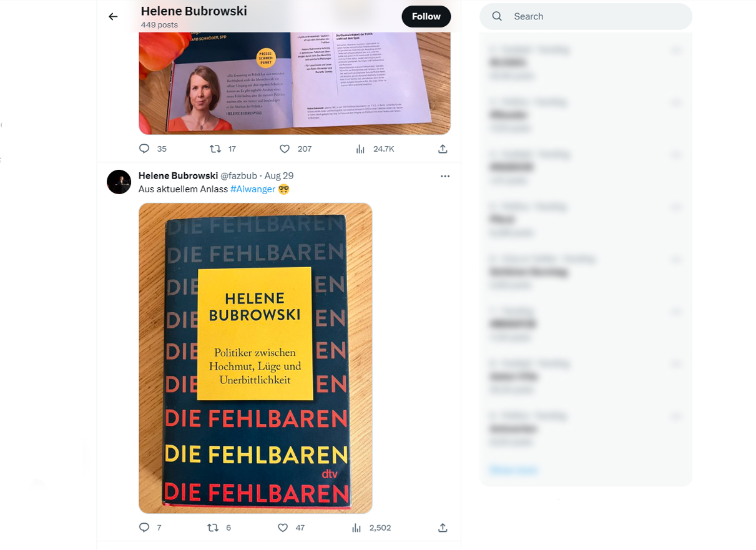Reply to the post with 35 comments
The width and height of the screenshot is (756, 550).
(x=144, y=149)
